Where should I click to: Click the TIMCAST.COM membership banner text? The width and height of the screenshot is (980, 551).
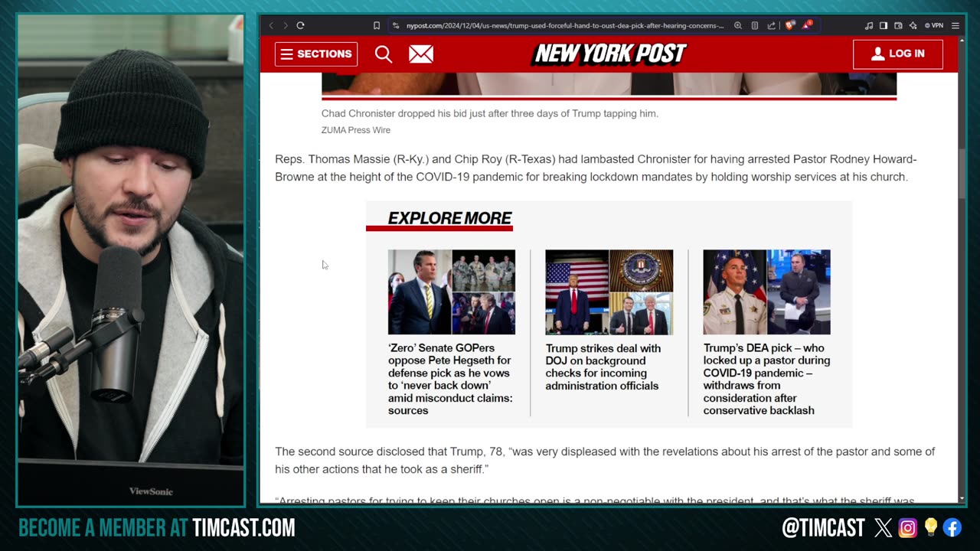coord(243,527)
